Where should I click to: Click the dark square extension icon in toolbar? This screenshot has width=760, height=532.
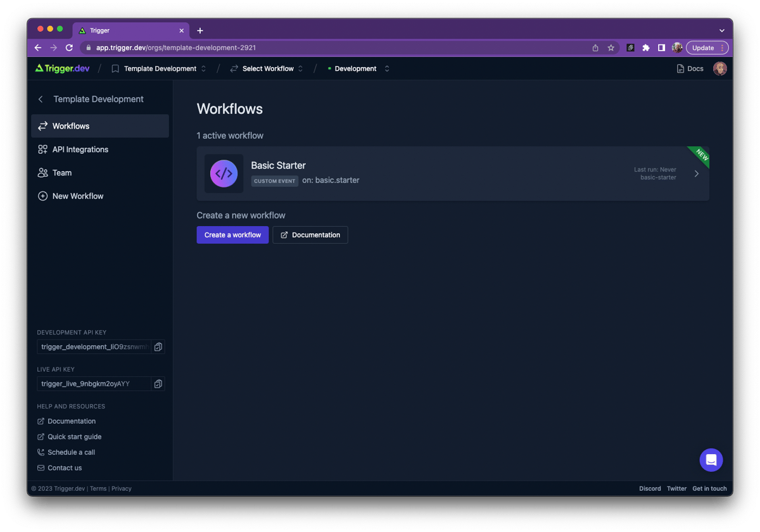[630, 47]
